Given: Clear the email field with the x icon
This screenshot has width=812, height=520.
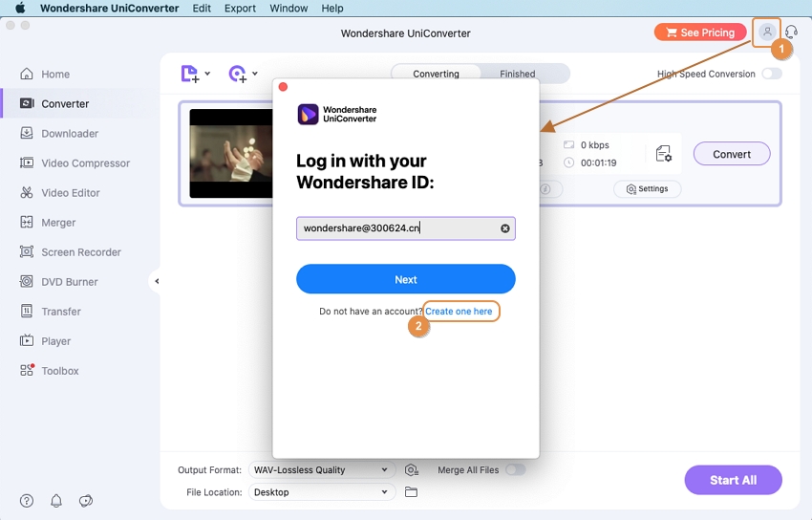Looking at the screenshot, I should click(x=504, y=228).
